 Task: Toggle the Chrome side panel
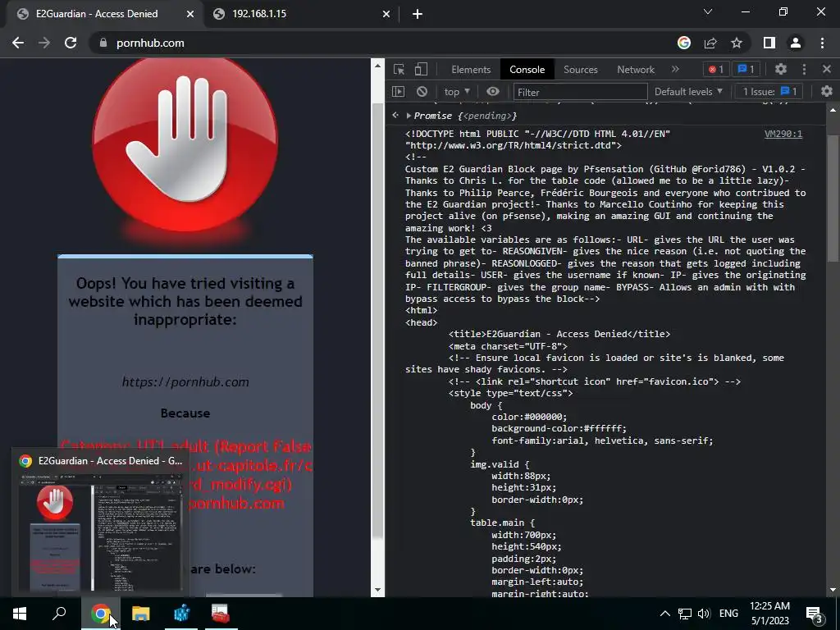tap(769, 43)
